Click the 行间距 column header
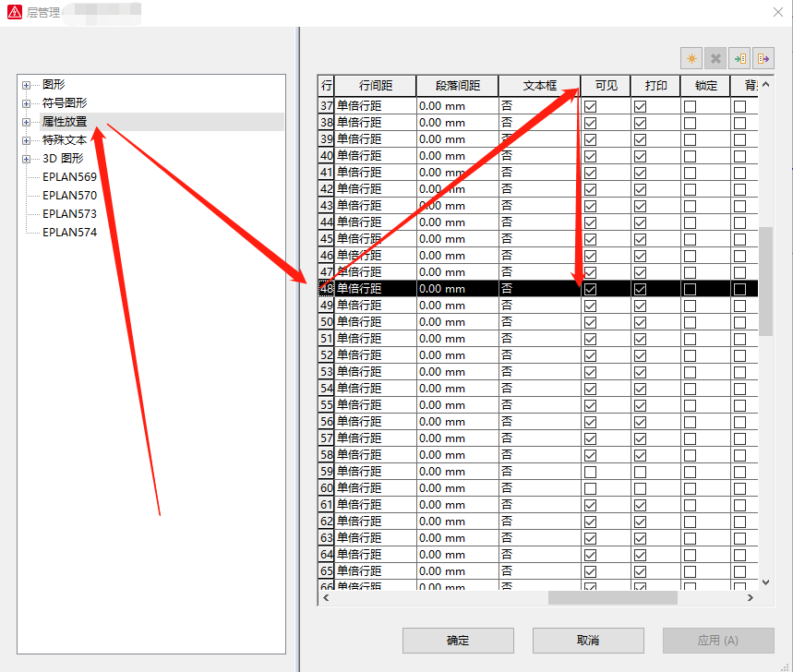The image size is (793, 672). 375,85
